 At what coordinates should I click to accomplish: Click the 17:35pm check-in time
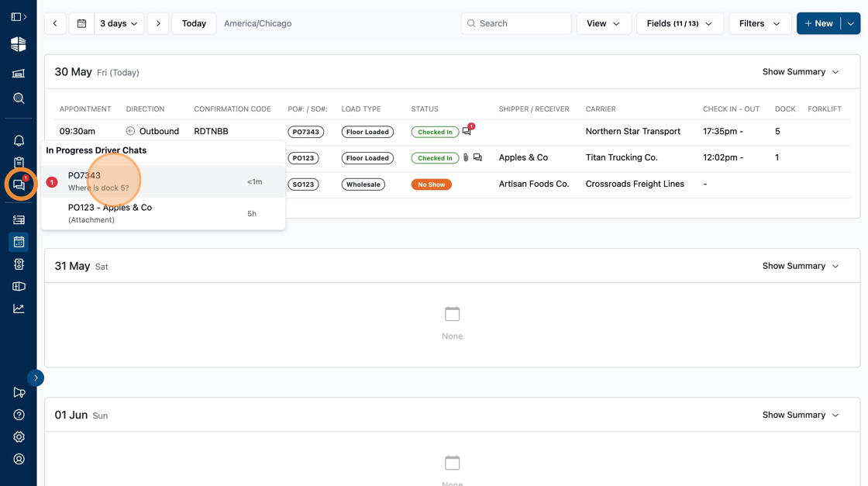[x=723, y=131]
